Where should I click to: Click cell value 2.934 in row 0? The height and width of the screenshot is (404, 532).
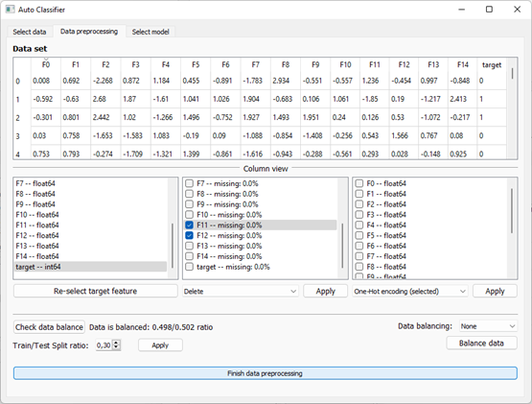point(286,81)
